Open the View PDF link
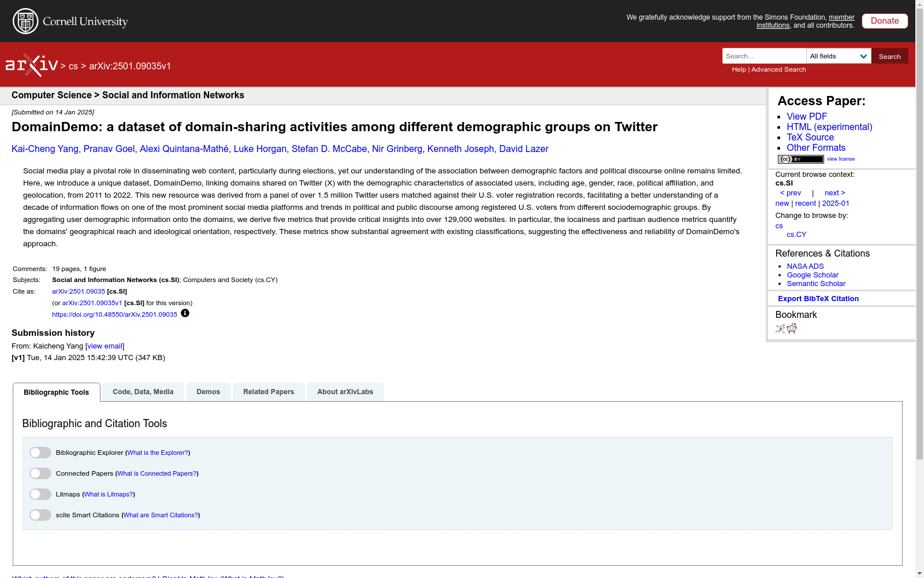924x578 pixels. click(807, 117)
